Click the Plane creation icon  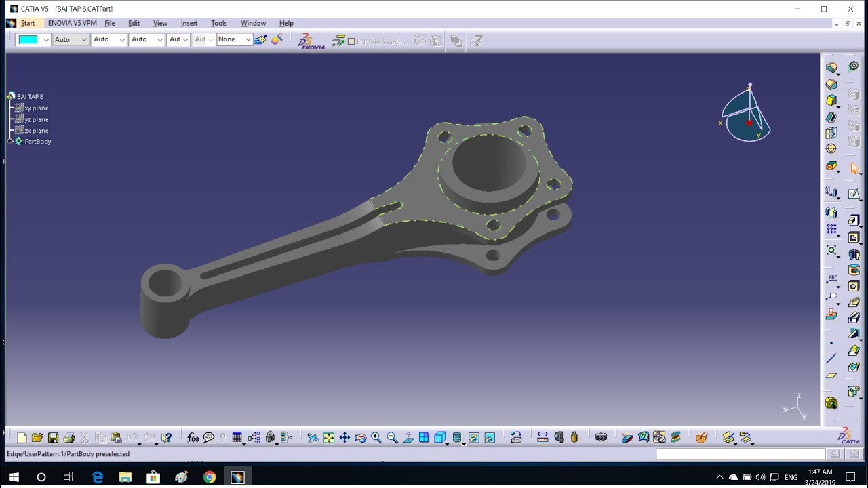(x=831, y=375)
